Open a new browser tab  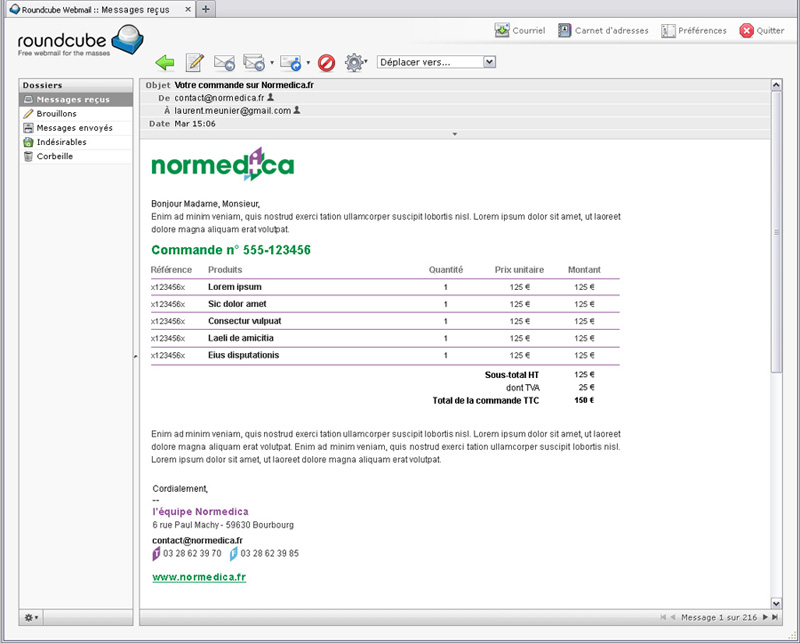point(206,9)
